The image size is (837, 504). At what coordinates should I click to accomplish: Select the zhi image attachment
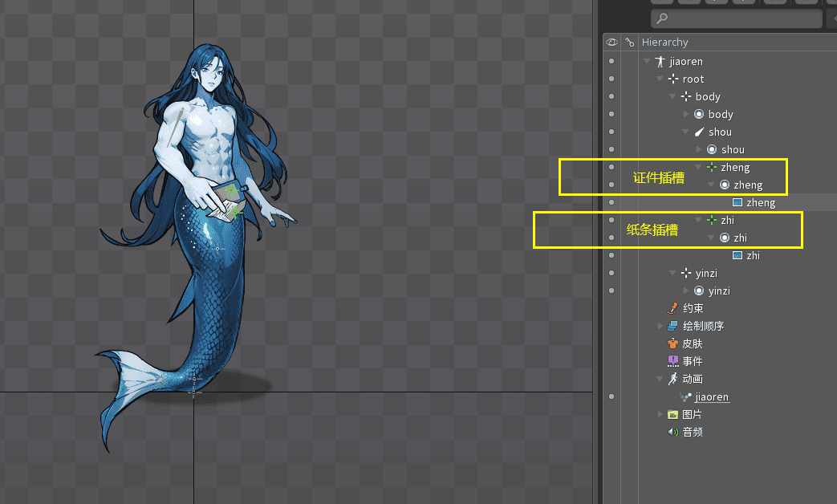[x=753, y=255]
